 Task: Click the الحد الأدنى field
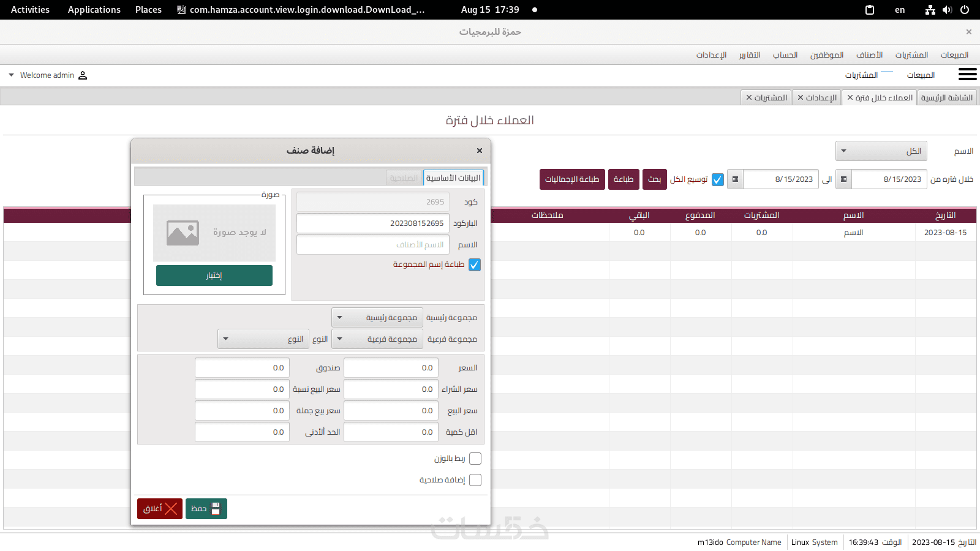243,432
